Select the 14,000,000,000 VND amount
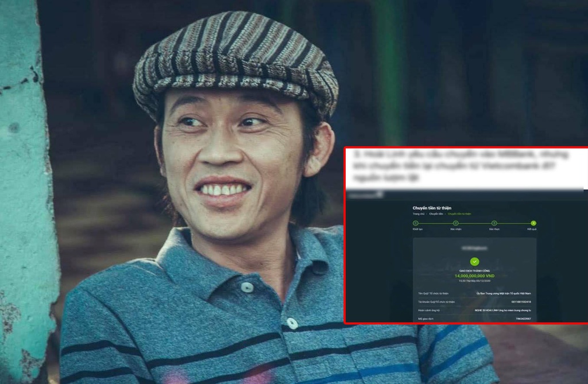This screenshot has width=588, height=384. 474,276
